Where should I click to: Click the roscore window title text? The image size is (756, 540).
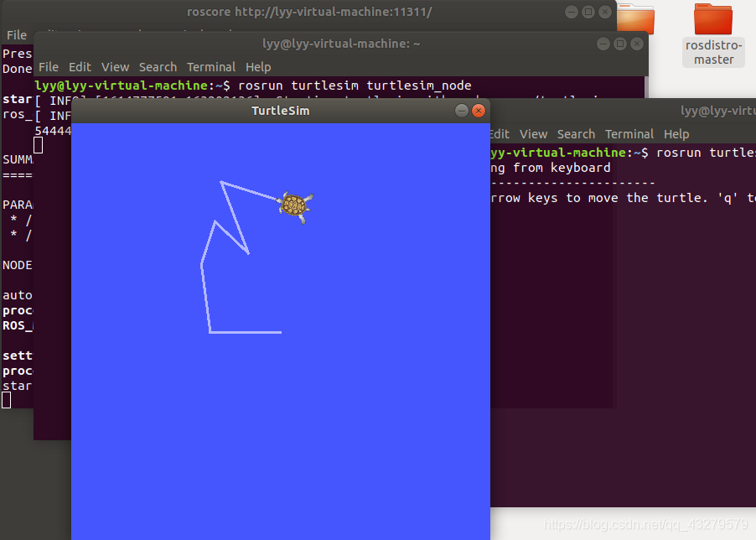309,12
